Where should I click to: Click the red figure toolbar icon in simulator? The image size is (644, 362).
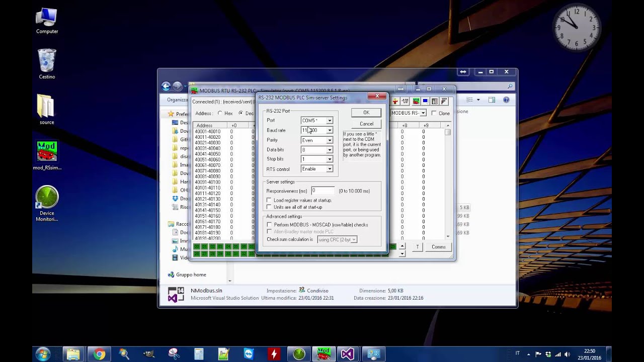[x=395, y=102]
